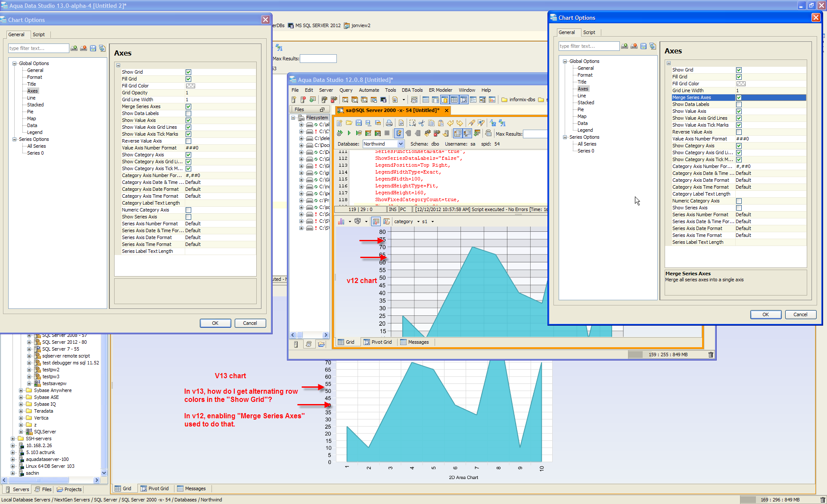827x504 pixels.
Task: Click the Open folder icon in v12 editor toolbar
Action: point(349,123)
